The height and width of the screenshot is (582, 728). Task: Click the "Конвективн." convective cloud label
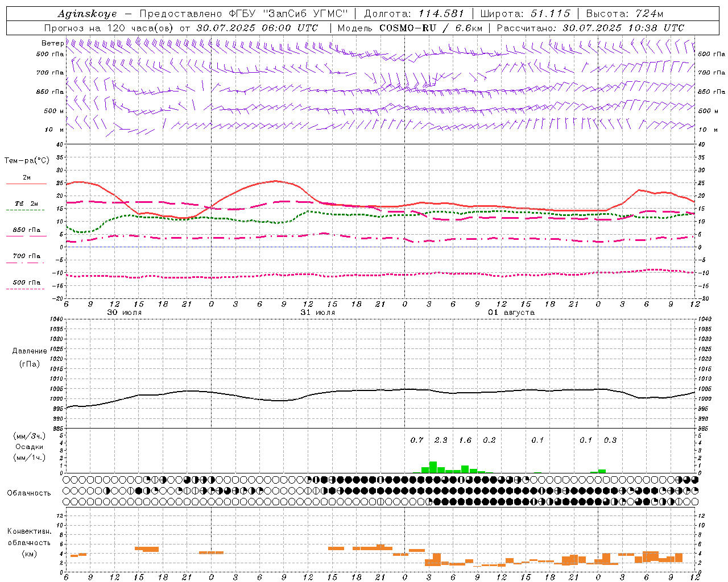click(x=29, y=531)
